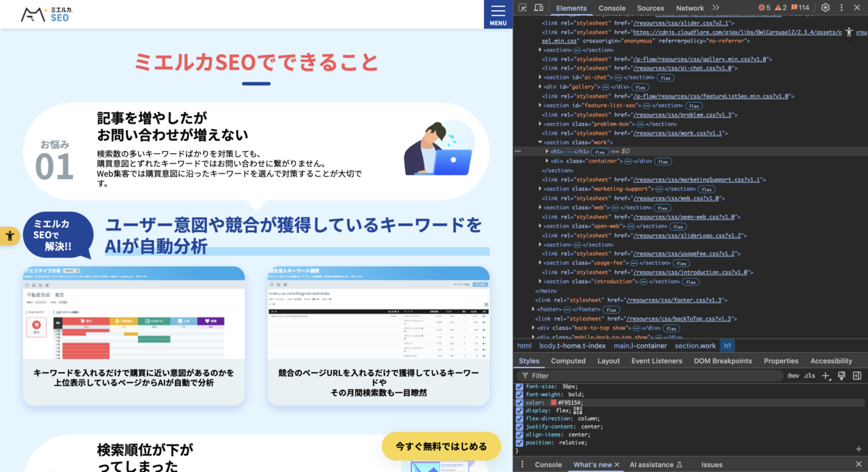
Task: Select the Inspect element tool in DevTools
Action: tap(524, 7)
